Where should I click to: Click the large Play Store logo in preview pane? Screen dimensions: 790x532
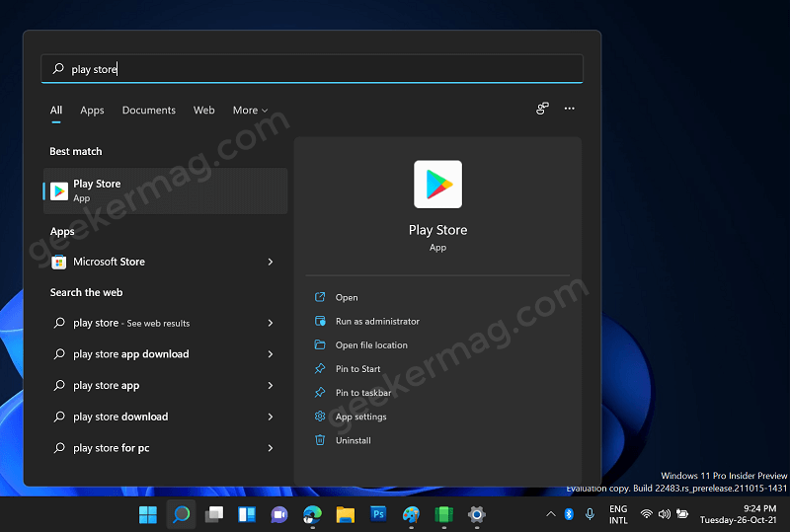[x=437, y=185]
